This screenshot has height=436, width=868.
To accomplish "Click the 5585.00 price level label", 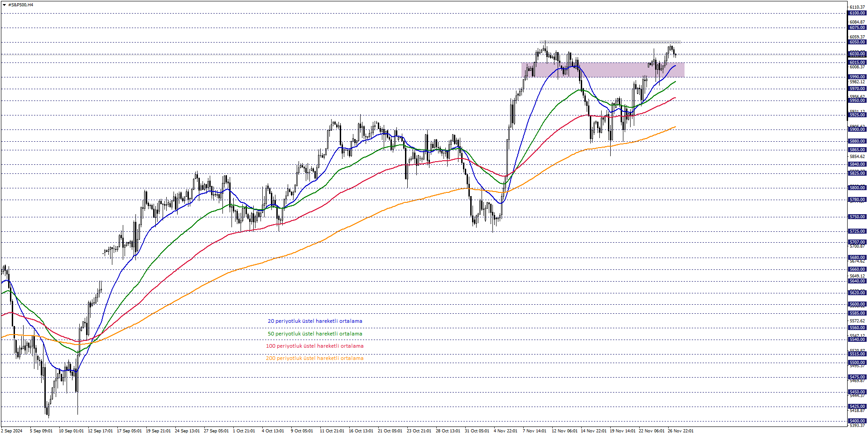I will (857, 313).
